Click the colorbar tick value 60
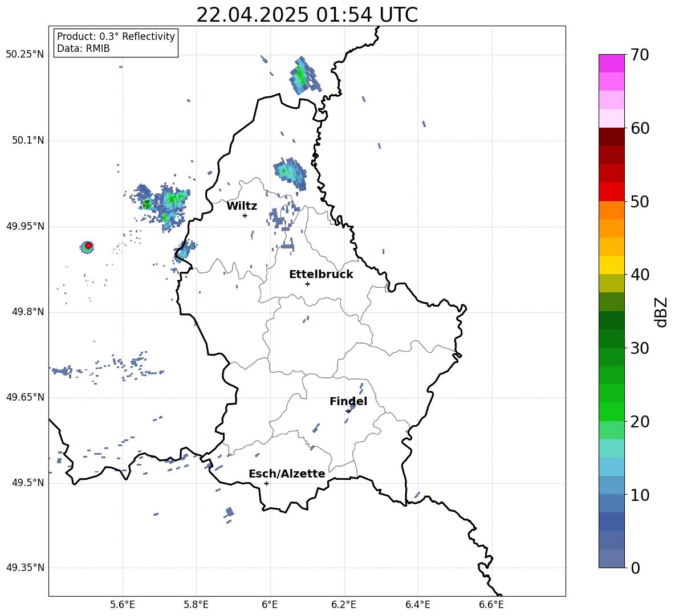 (x=640, y=128)
